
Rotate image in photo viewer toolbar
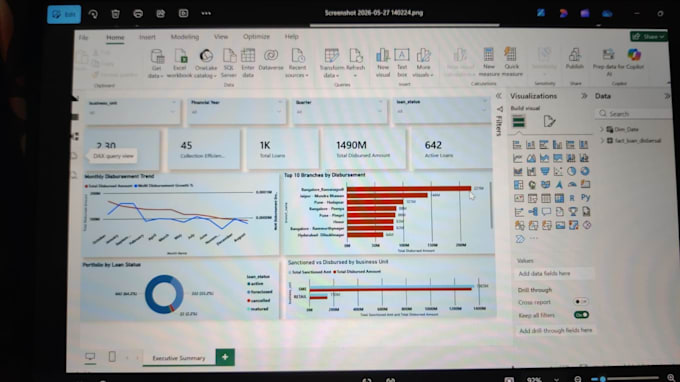point(93,14)
